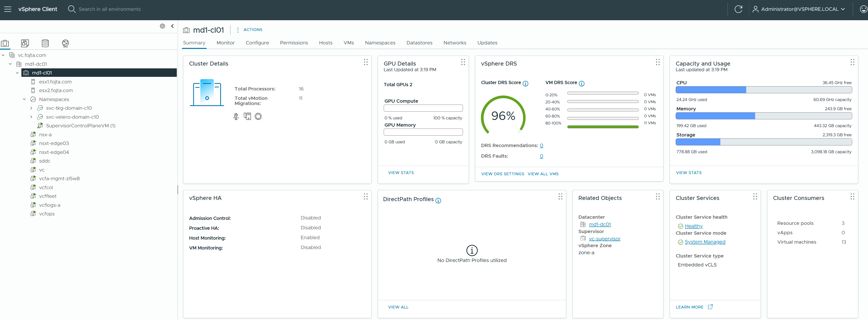868x320 pixels.
Task: Open the hamburger main menu
Action: point(8,9)
